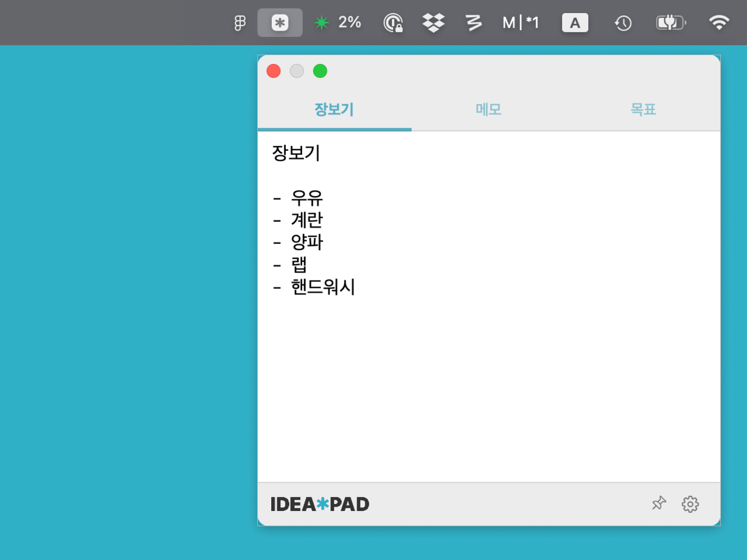747x560 pixels.
Task: Switch to the 메모 tab
Action: pos(488,109)
